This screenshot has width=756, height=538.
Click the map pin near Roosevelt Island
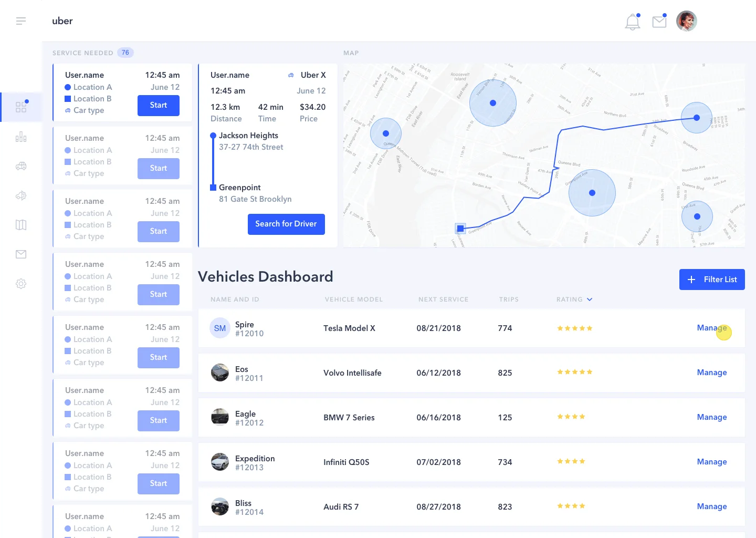(493, 103)
